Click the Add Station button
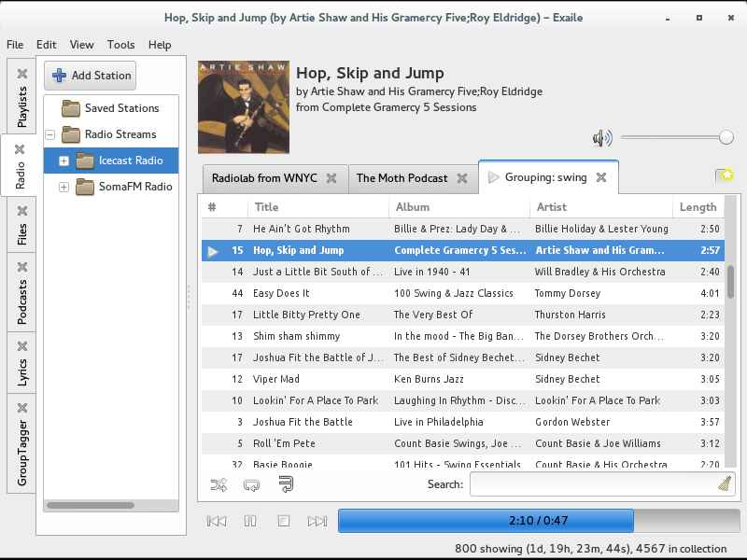 click(91, 76)
